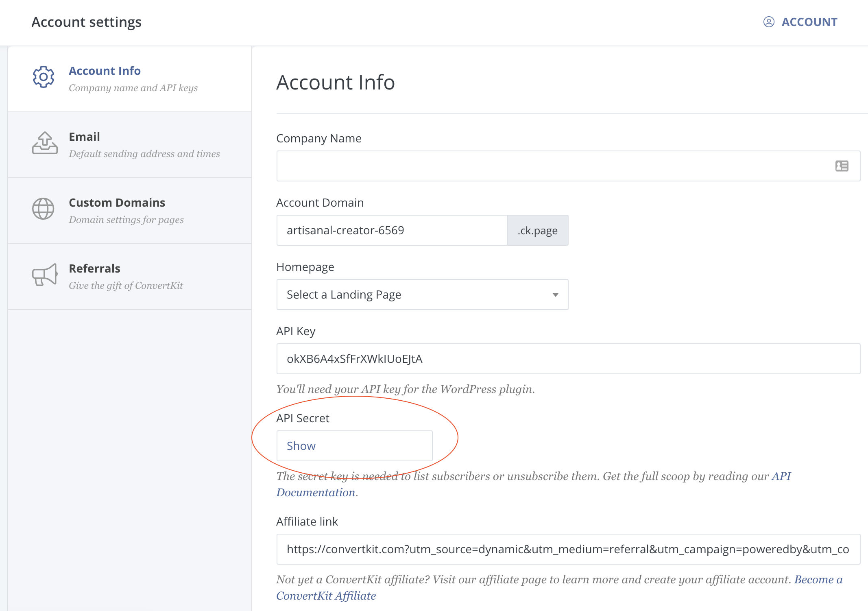
Task: Click the contact card icon in Company Name field
Action: click(x=842, y=166)
